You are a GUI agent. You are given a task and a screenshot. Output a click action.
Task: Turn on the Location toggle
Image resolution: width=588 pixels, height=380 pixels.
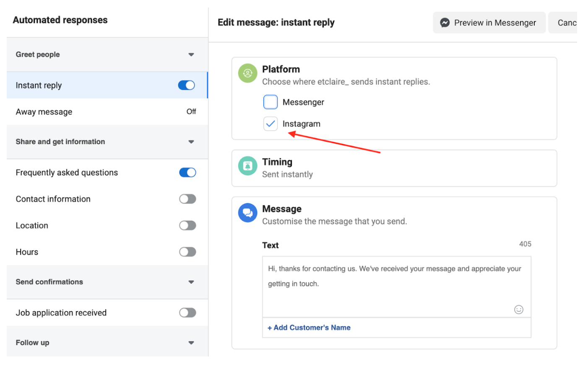(x=187, y=225)
